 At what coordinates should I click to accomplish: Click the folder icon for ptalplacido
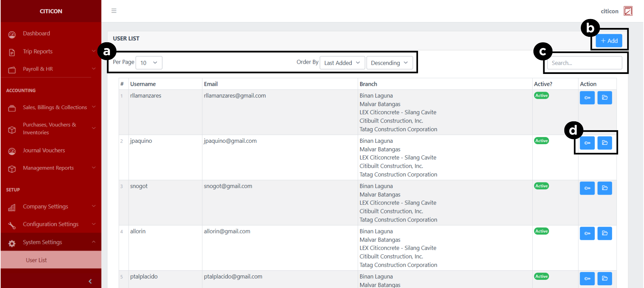pyautogui.click(x=605, y=278)
